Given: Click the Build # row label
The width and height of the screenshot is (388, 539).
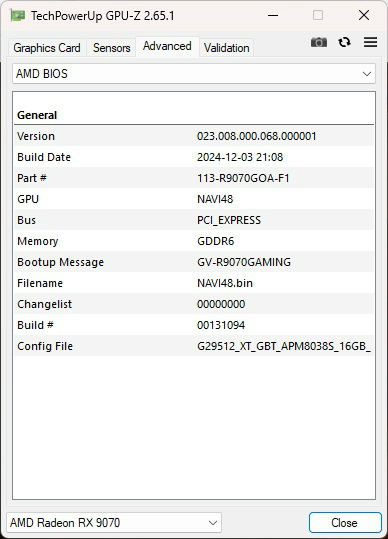Looking at the screenshot, I should [x=35, y=325].
